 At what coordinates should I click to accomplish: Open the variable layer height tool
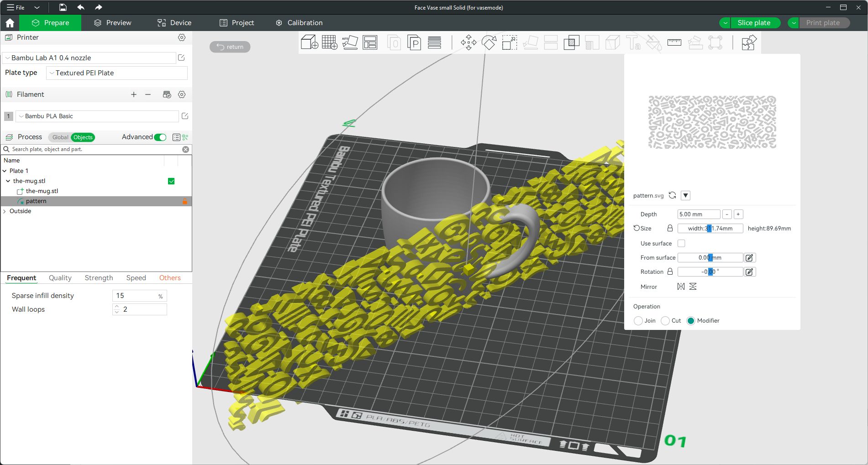point(434,43)
